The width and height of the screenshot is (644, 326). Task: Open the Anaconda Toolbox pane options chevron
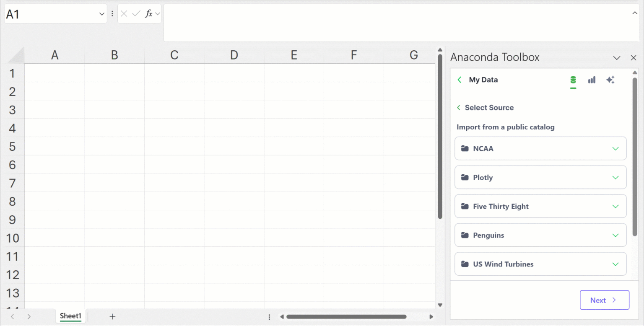pyautogui.click(x=617, y=58)
